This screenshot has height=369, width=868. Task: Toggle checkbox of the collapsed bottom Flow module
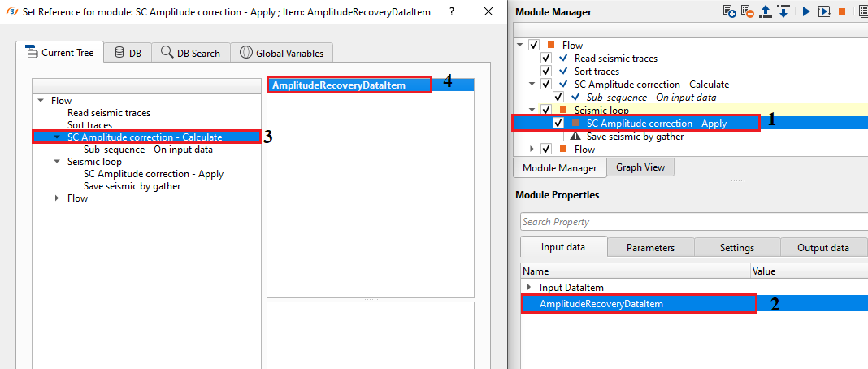[546, 149]
